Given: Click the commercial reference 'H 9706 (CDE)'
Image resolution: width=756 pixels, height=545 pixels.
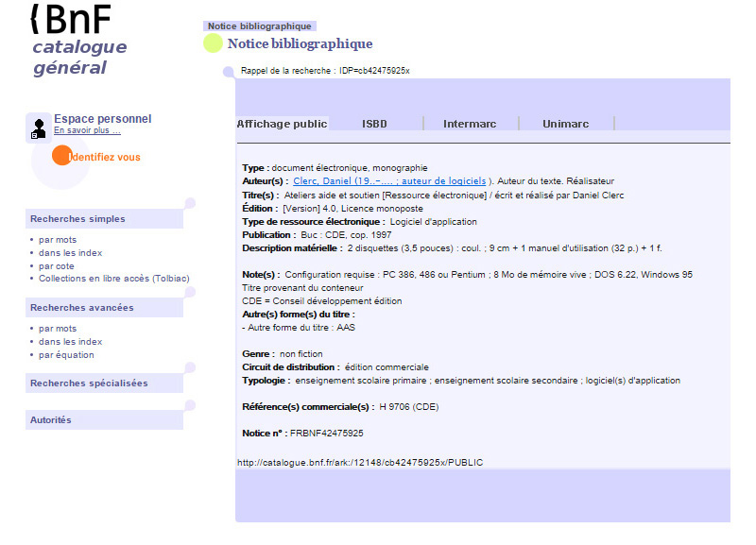Looking at the screenshot, I should [409, 407].
